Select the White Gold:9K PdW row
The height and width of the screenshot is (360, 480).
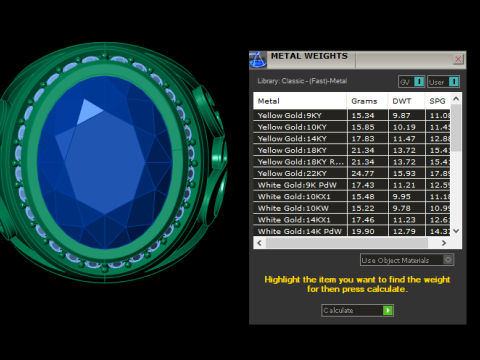pos(352,185)
